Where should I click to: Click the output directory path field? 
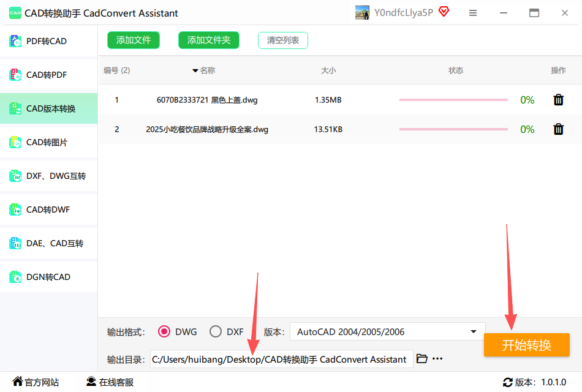(282, 359)
